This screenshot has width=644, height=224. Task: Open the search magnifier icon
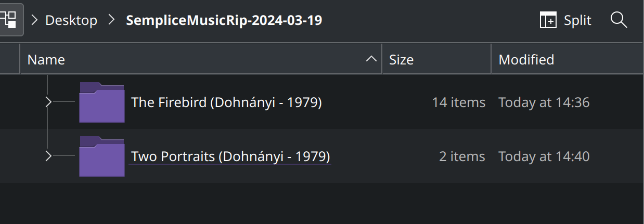[619, 20]
